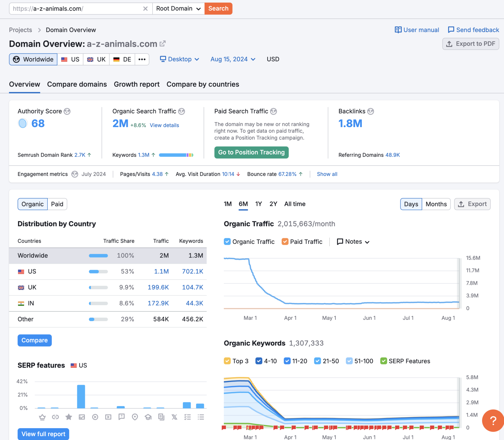Open the Root Domain dropdown
Image resolution: width=504 pixels, height=440 pixels.
178,9
